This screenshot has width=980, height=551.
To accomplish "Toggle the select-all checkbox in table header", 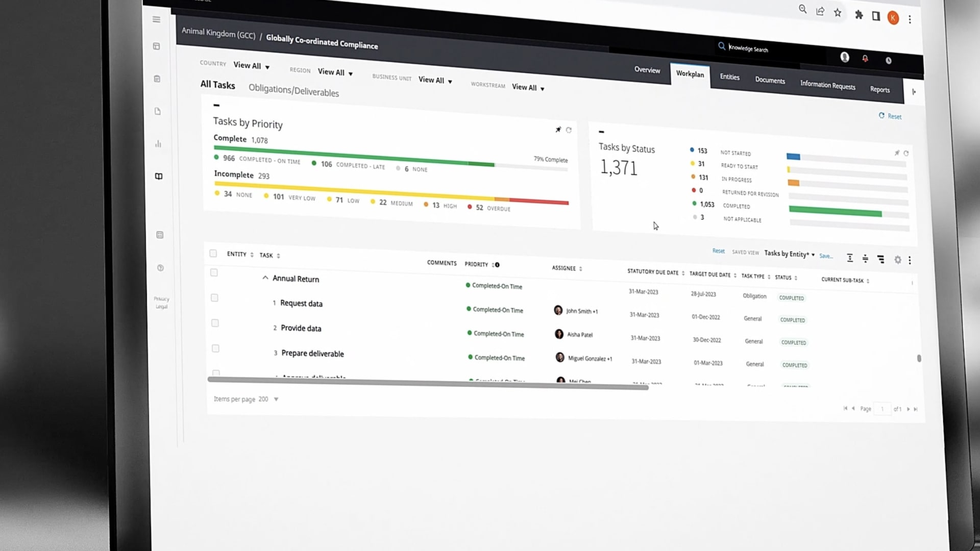I will [213, 254].
